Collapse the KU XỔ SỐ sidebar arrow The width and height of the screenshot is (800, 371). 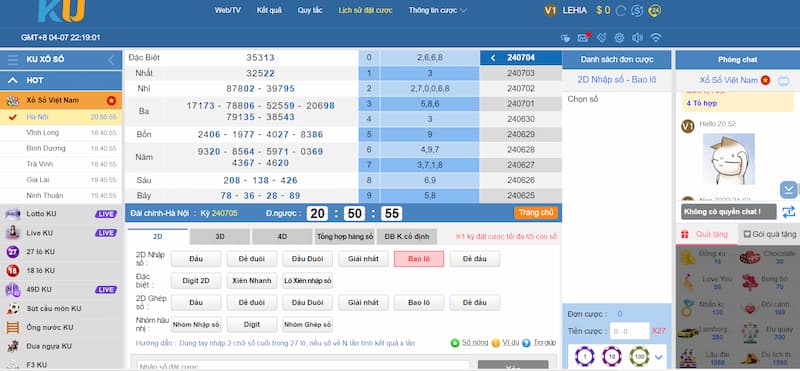pyautogui.click(x=111, y=60)
